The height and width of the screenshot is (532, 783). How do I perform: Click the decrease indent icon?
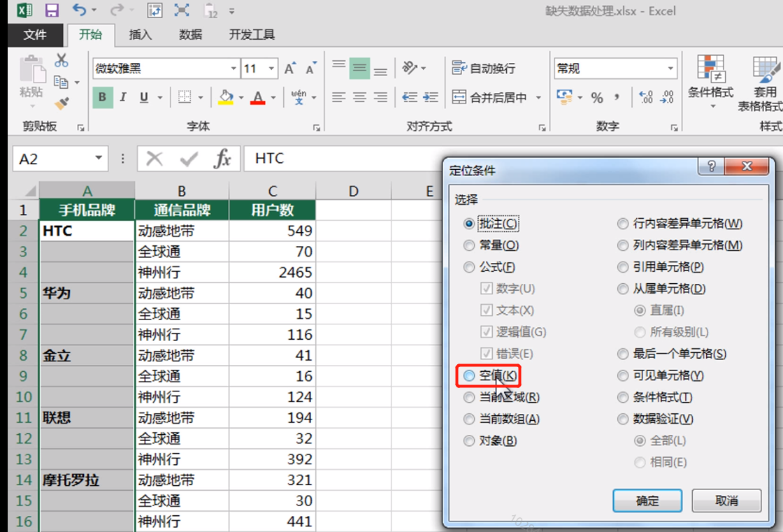(x=410, y=97)
